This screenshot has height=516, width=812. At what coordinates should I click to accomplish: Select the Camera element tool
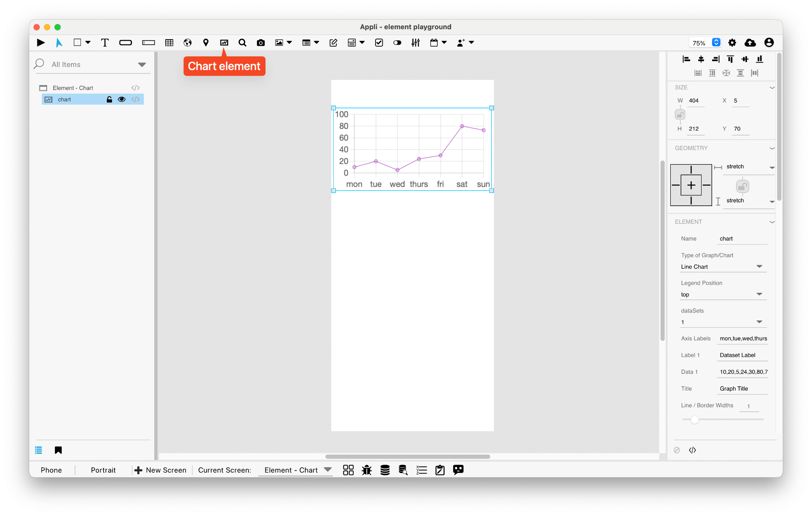coord(261,43)
